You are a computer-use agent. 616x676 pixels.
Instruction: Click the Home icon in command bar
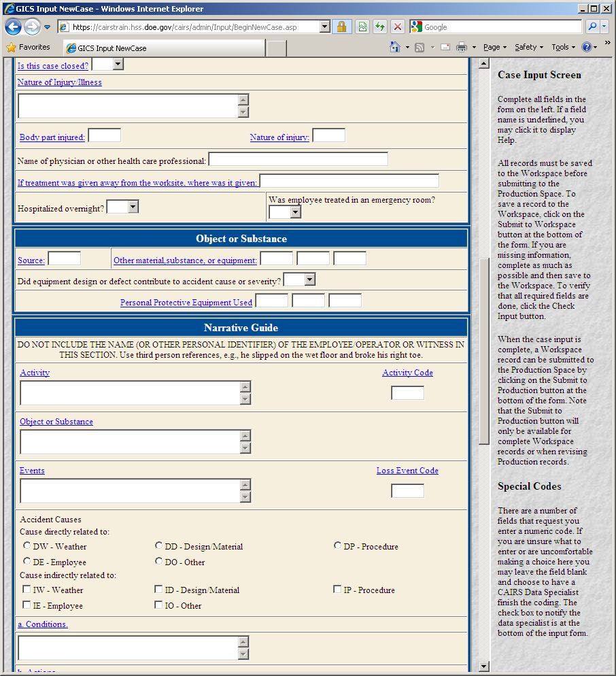[395, 47]
